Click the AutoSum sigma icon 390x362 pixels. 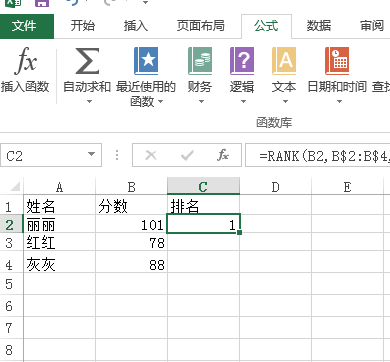pyautogui.click(x=87, y=61)
